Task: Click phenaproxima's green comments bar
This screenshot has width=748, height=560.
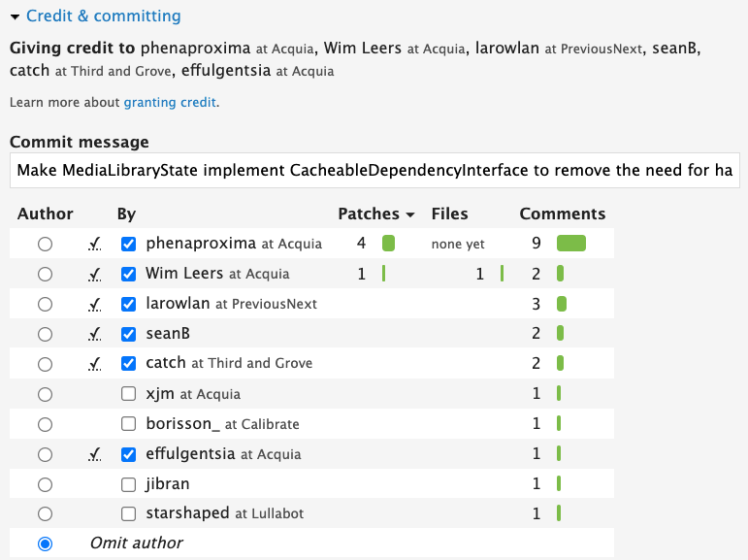Action: tap(571, 245)
